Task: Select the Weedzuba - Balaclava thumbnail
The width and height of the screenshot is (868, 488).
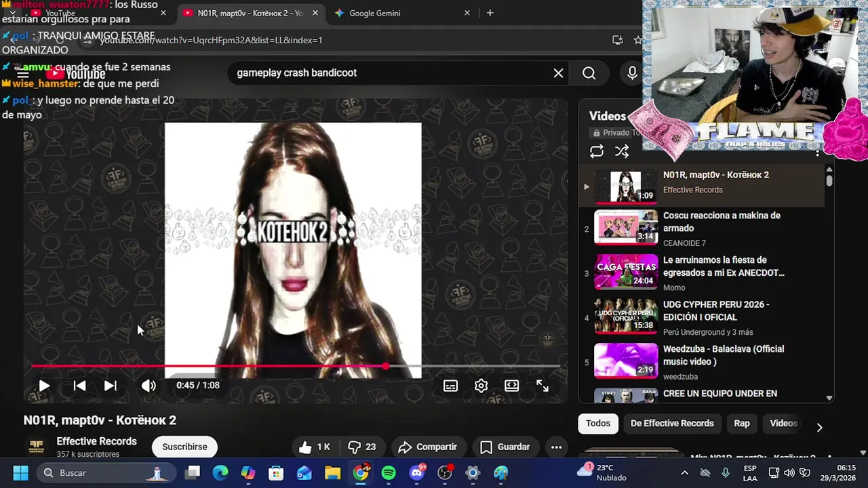Action: (x=626, y=361)
